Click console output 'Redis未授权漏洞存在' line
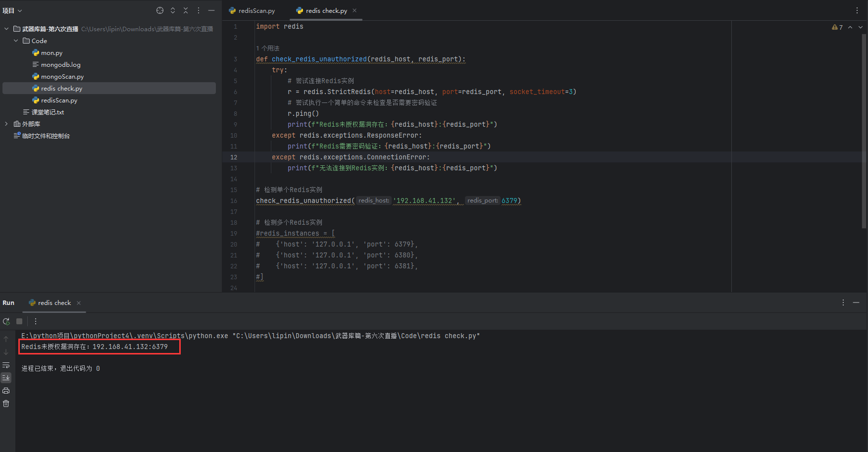The width and height of the screenshot is (868, 452). coord(95,347)
